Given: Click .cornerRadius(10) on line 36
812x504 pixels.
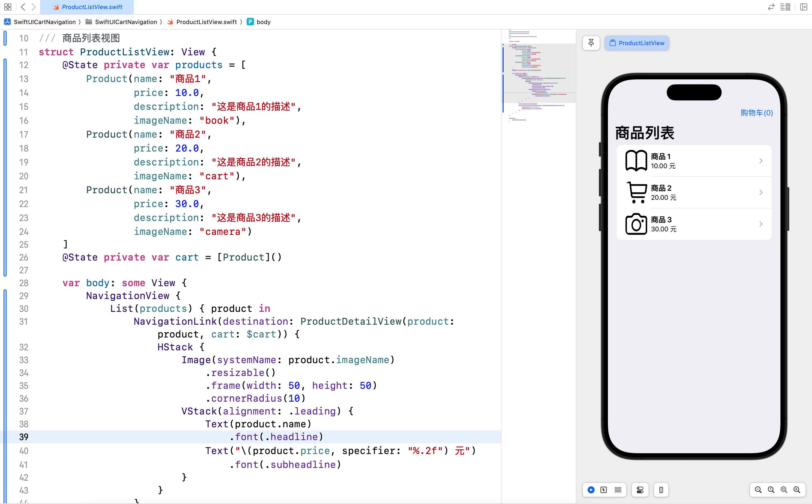Looking at the screenshot, I should coord(255,399).
